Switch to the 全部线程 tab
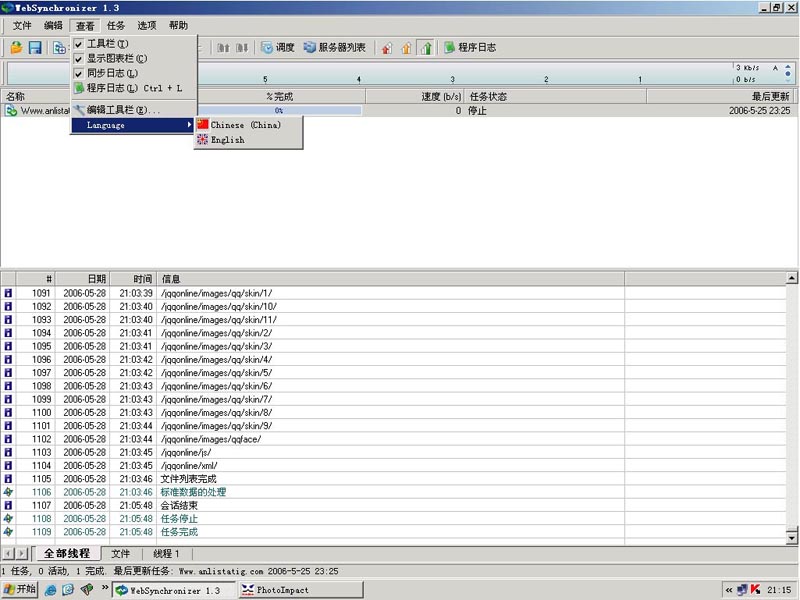 67,554
